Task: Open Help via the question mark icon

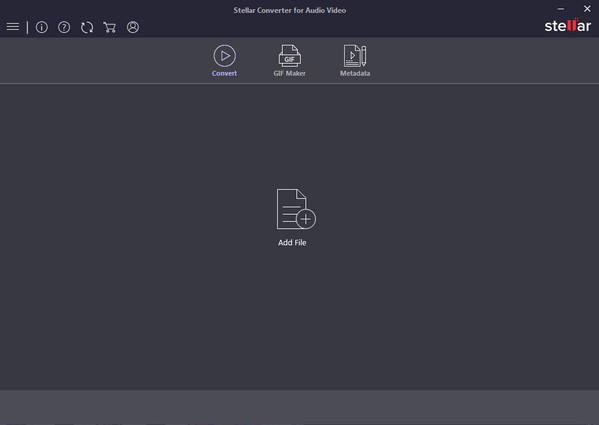Action: point(64,27)
